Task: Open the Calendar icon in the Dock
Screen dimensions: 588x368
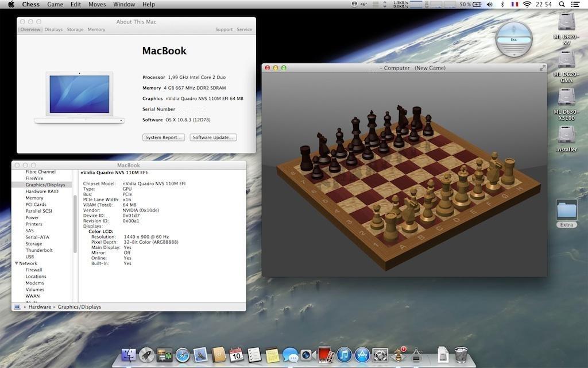Action: tap(236, 355)
